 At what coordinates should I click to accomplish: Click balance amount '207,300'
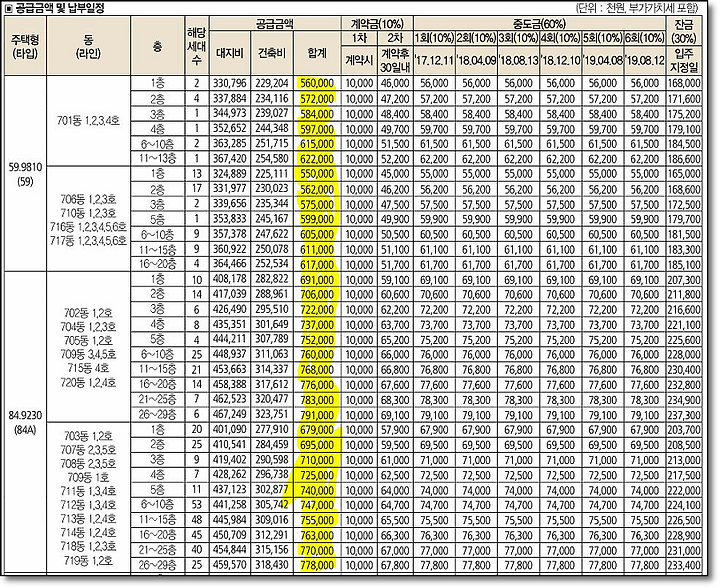(684, 280)
